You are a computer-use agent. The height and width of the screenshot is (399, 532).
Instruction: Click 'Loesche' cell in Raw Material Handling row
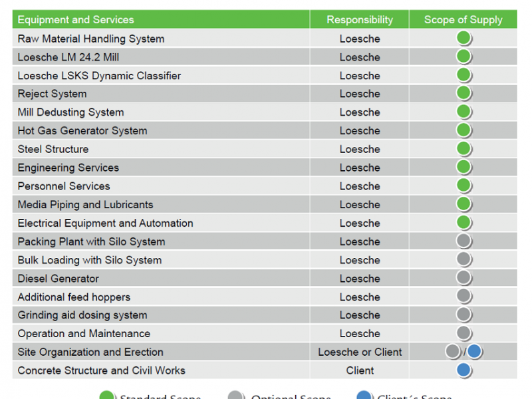click(x=360, y=39)
